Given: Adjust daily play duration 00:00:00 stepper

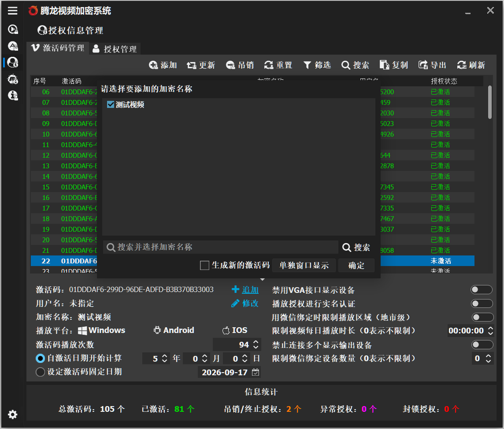Looking at the screenshot, I should coord(490,331).
